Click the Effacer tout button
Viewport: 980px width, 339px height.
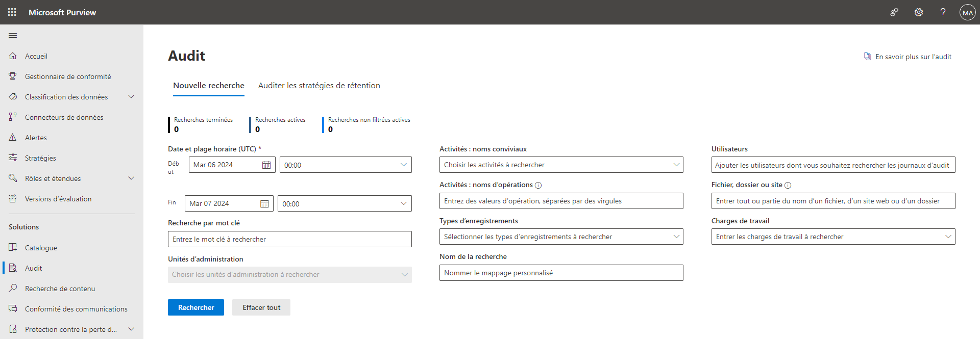click(261, 307)
